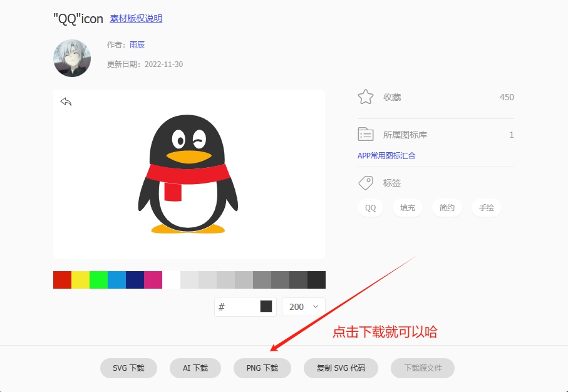The height and width of the screenshot is (392, 568).
Task: Open the author's round avatar picture
Action: coord(72,58)
